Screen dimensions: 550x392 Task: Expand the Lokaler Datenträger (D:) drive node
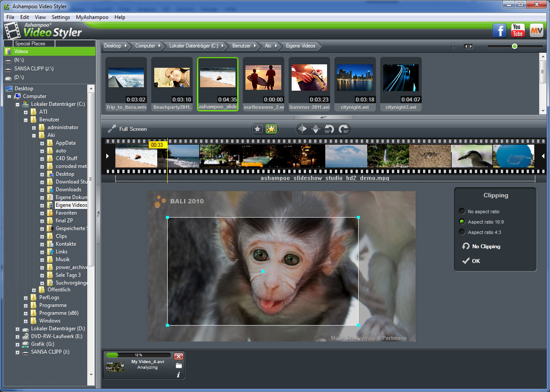(18, 329)
